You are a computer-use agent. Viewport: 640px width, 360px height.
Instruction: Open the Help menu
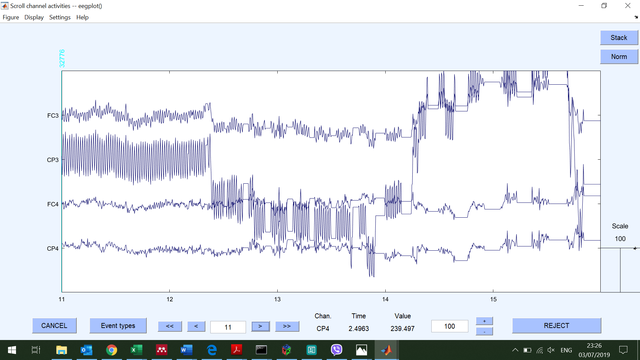[82, 18]
